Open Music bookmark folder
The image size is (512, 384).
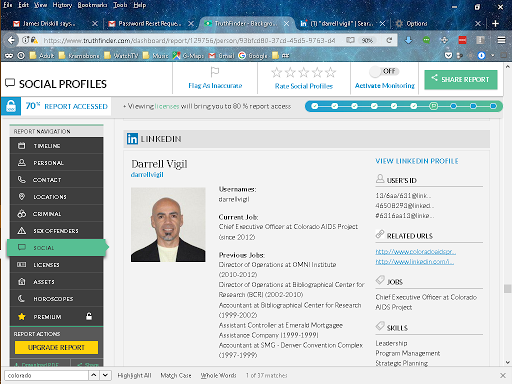[x=156, y=56]
